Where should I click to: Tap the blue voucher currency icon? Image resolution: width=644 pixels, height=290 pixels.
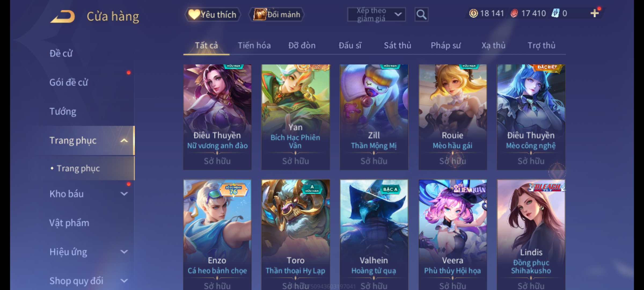pyautogui.click(x=555, y=13)
